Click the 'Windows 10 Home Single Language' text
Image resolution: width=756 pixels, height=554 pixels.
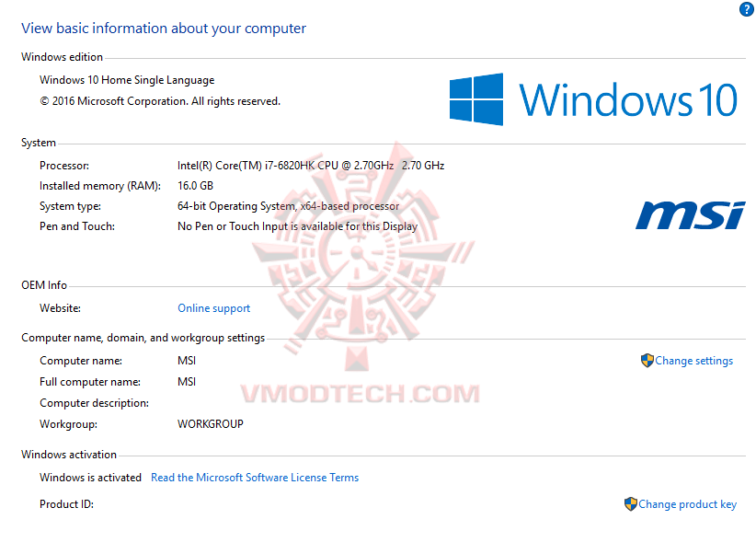[x=127, y=80]
